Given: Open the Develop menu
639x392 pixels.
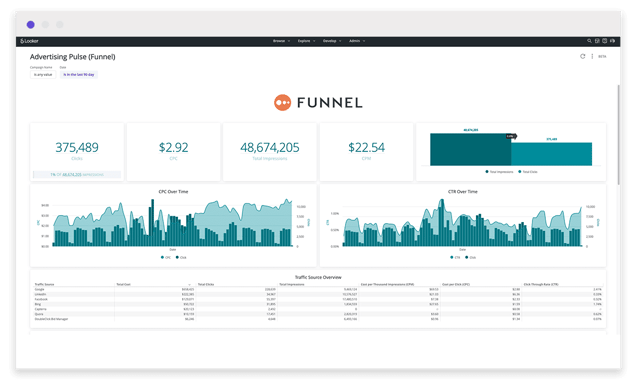Looking at the screenshot, I should pos(330,41).
